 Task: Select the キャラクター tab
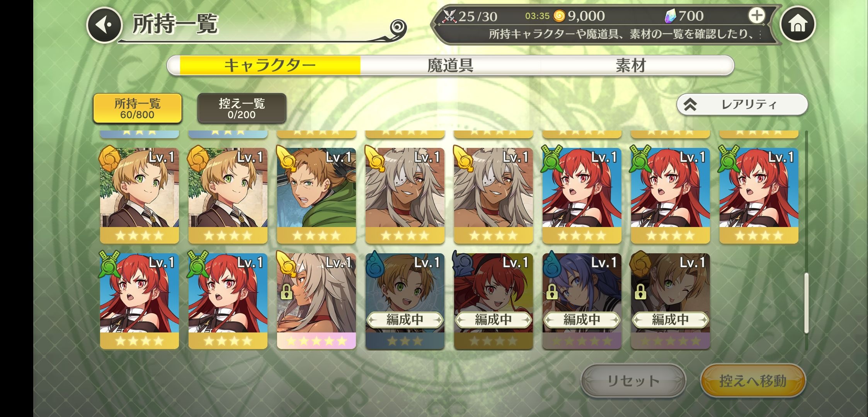point(270,65)
